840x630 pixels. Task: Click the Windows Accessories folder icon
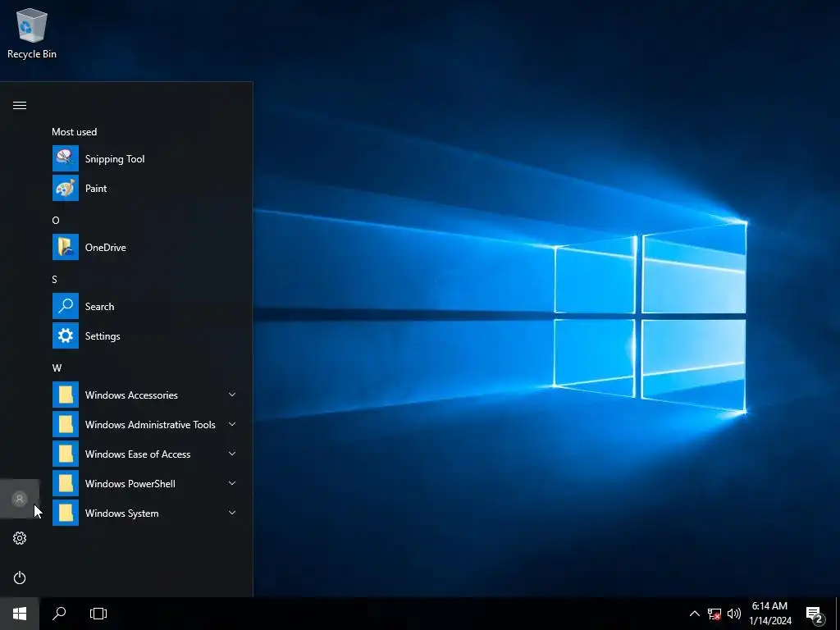[66, 395]
